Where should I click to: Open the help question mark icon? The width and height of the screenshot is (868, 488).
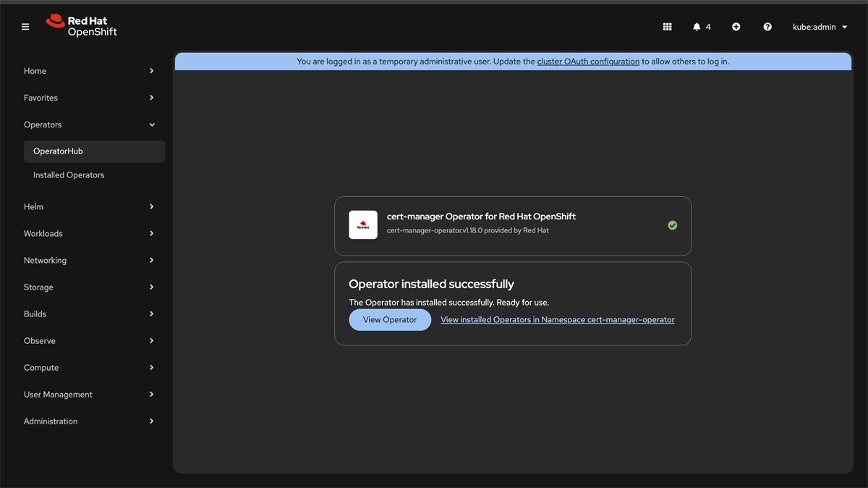[x=767, y=27]
